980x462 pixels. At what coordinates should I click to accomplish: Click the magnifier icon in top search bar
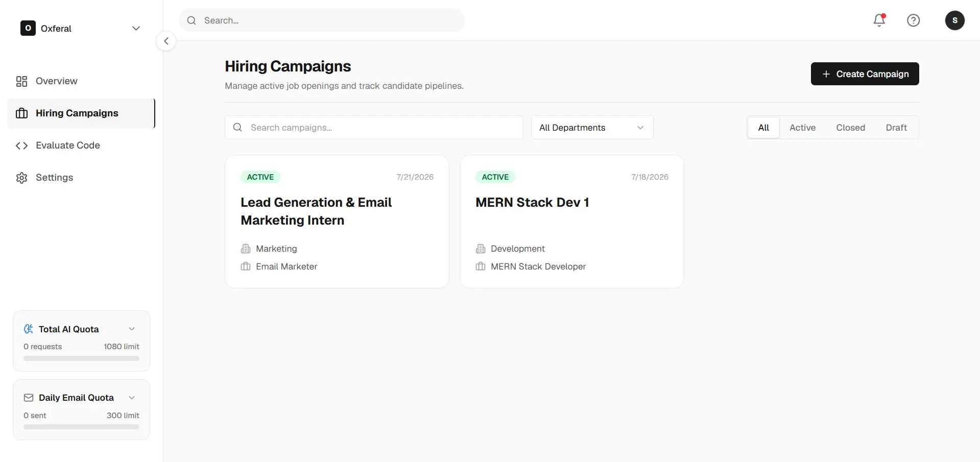tap(192, 20)
